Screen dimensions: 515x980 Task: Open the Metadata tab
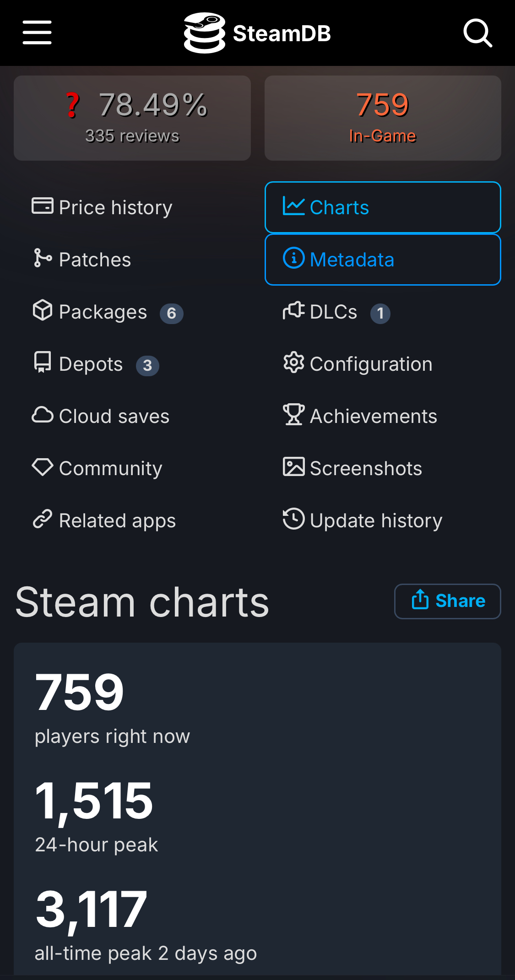coord(383,260)
